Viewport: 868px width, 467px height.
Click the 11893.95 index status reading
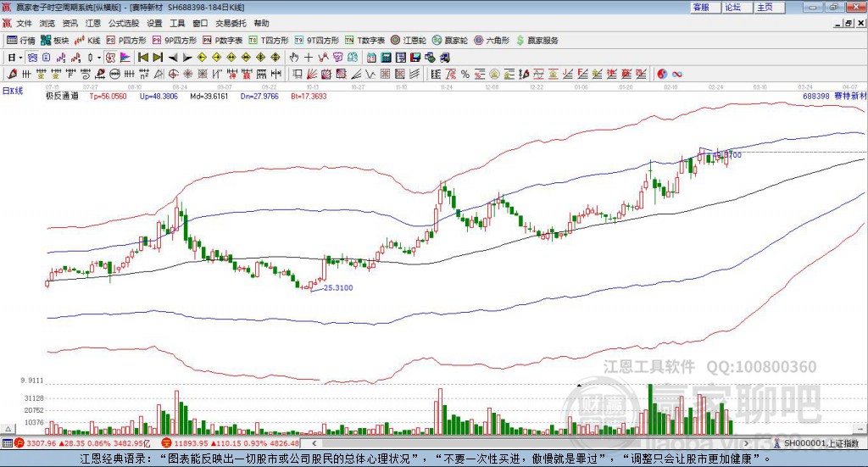tap(192, 443)
